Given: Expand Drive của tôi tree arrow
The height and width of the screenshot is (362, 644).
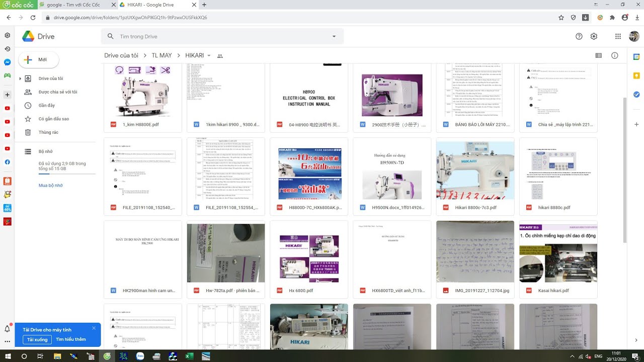Looking at the screenshot, I should [x=20, y=78].
